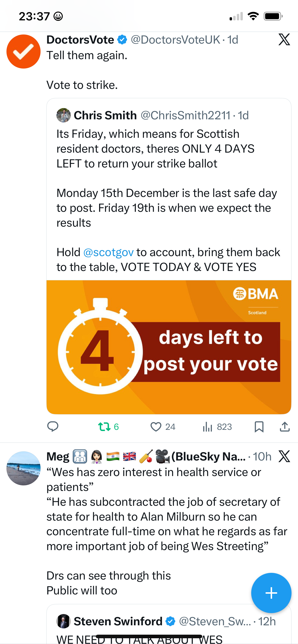Tap the blue compose new post button
Image resolution: width=298 pixels, height=644 pixels.
coord(271,593)
